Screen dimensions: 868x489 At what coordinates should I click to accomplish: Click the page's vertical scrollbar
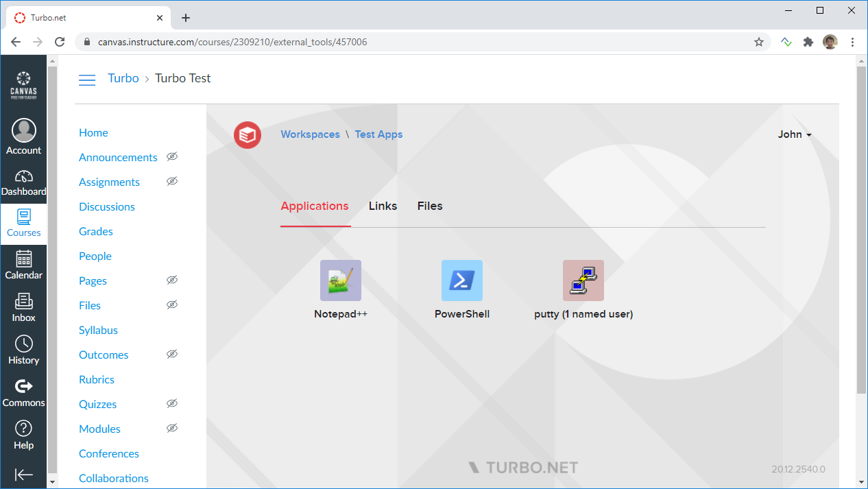(x=862, y=230)
